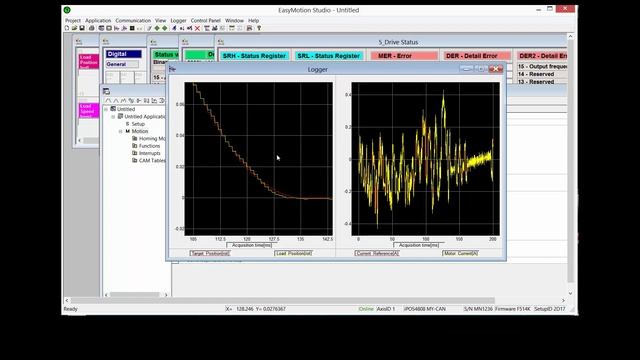Click the red X toolbar icon
The width and height of the screenshot is (640, 360).
(198, 28)
